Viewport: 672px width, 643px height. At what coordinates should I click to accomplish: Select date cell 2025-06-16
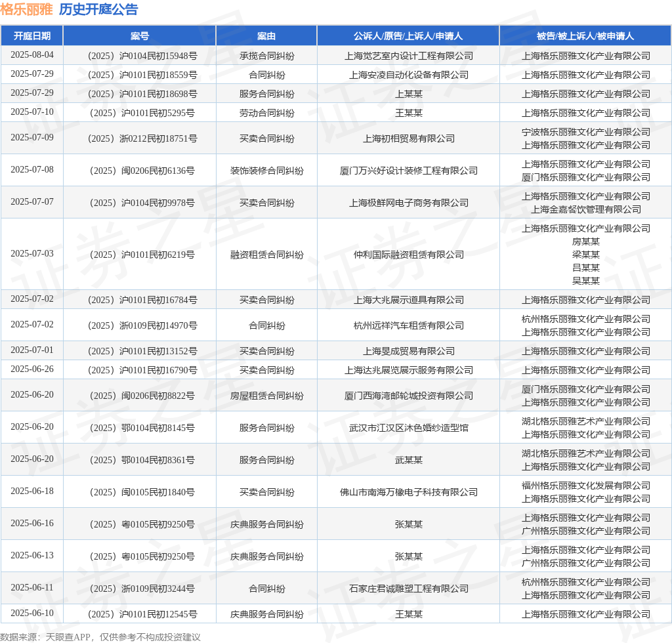click(32, 523)
